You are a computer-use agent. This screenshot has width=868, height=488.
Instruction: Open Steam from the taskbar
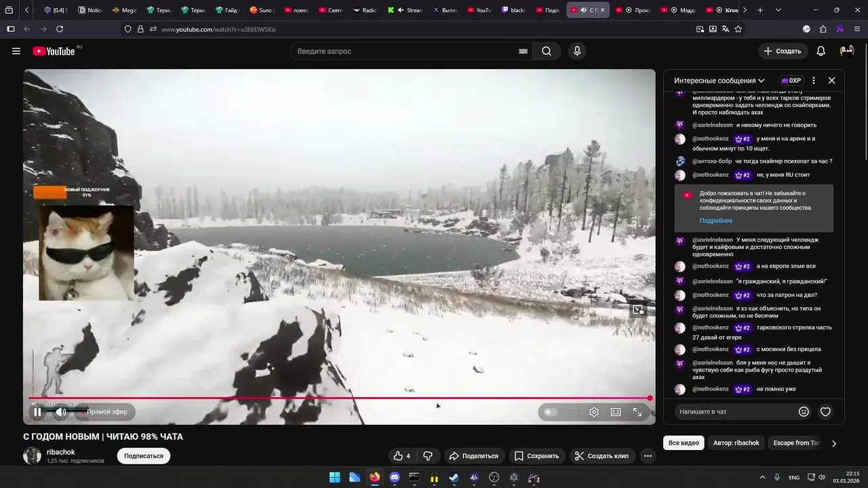pyautogui.click(x=454, y=477)
